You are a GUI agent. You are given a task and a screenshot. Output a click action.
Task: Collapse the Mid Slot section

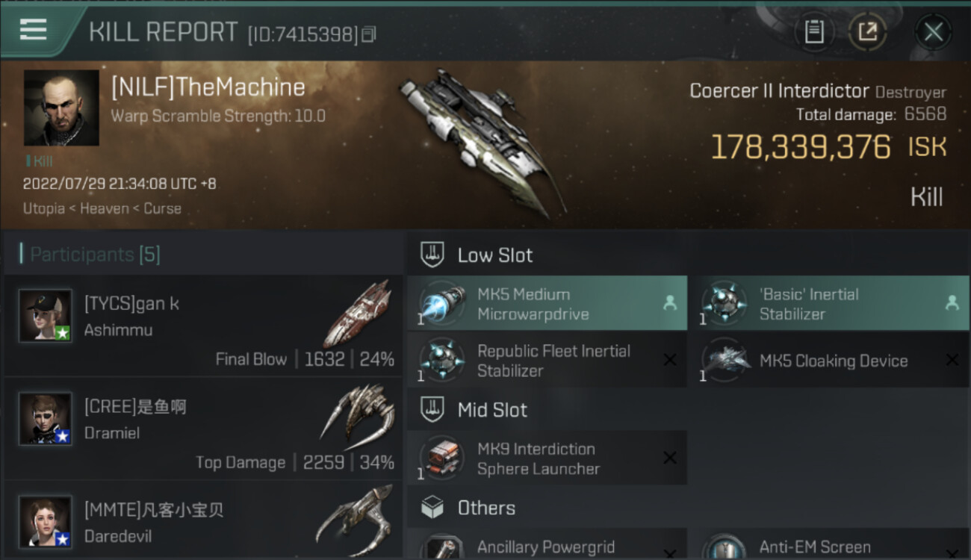pyautogui.click(x=492, y=410)
